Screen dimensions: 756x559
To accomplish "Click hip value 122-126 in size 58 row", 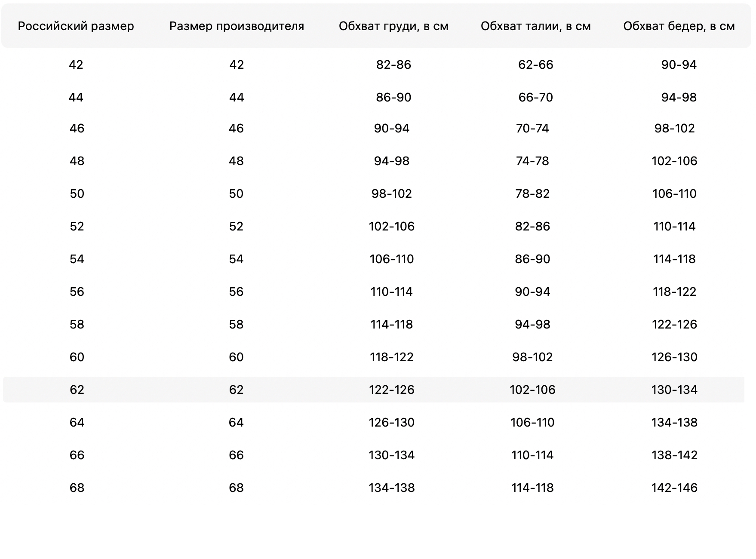I will click(674, 324).
